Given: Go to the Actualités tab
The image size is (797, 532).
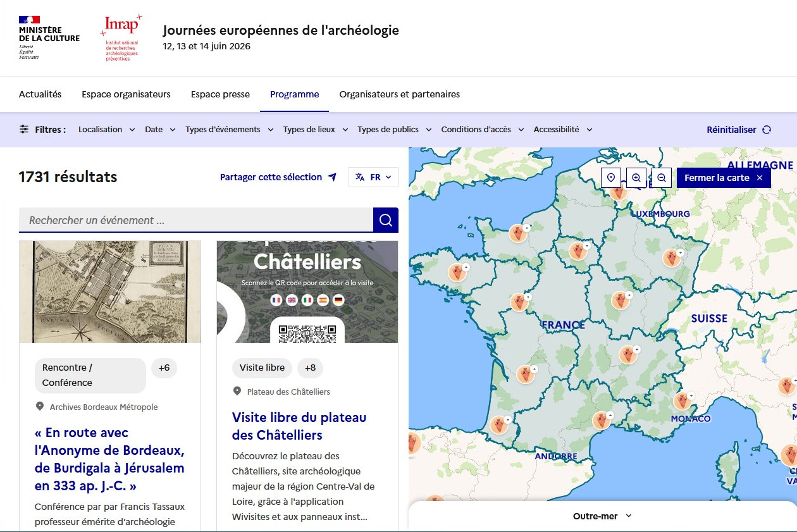Looking at the screenshot, I should 40,94.
